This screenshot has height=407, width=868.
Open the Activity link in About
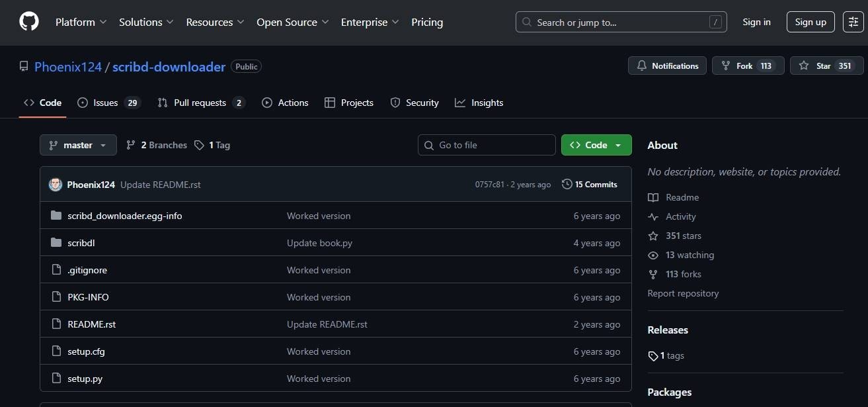(x=681, y=216)
